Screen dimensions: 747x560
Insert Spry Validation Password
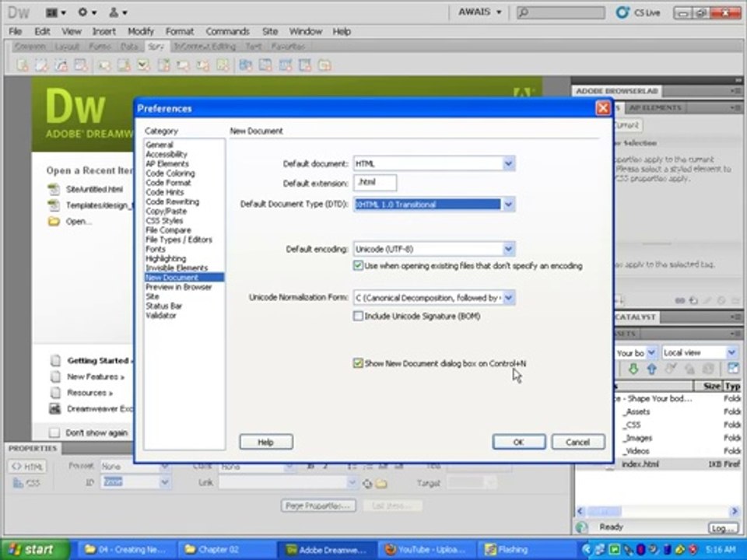(183, 65)
